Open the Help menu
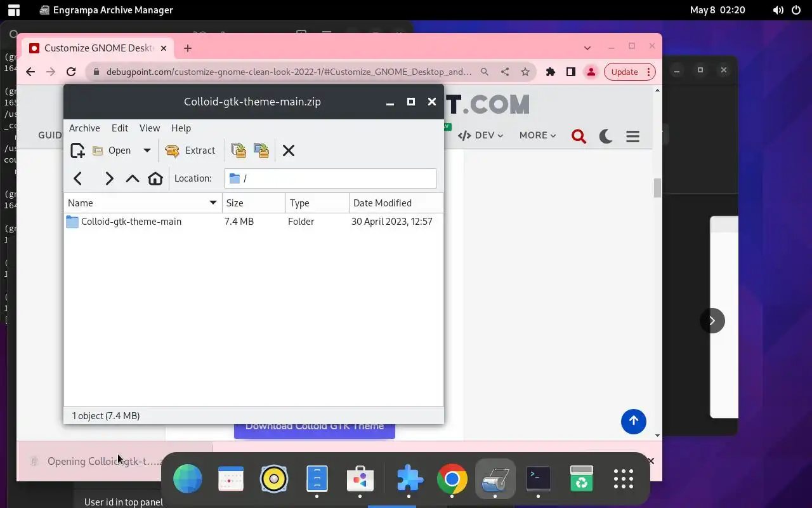The image size is (812, 508). point(181,128)
